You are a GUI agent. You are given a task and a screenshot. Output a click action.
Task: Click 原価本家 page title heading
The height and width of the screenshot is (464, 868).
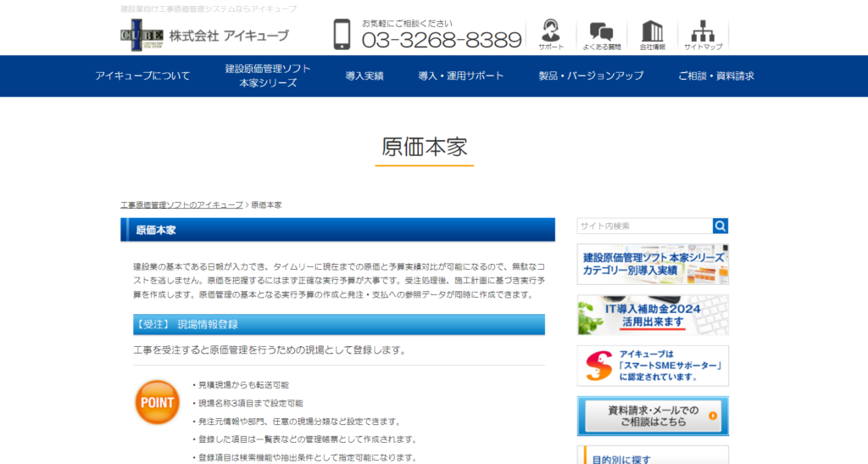point(425,147)
